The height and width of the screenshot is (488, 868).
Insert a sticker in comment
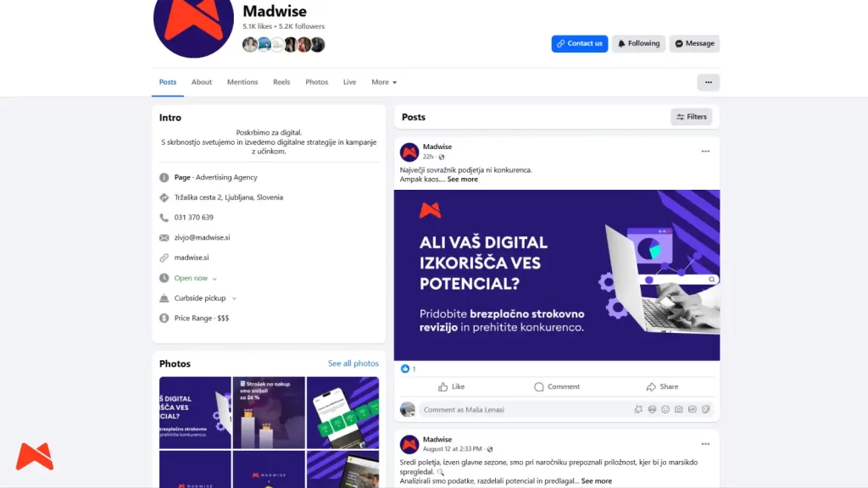click(706, 409)
